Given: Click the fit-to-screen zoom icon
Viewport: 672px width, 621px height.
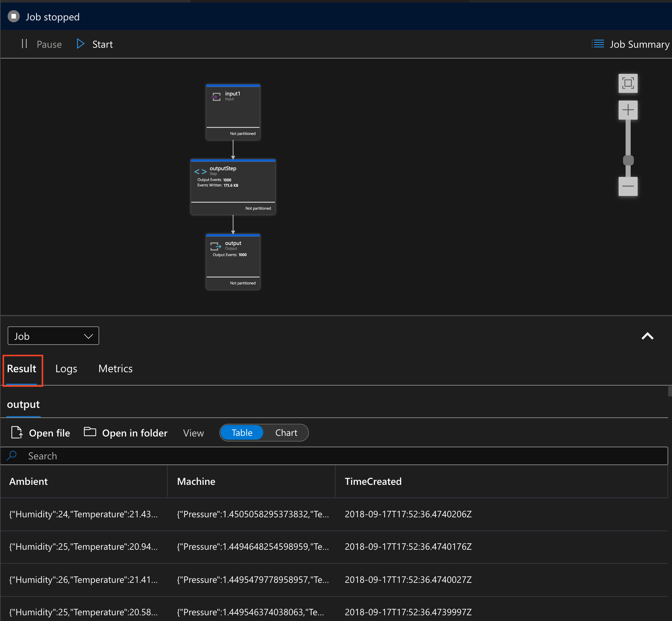Looking at the screenshot, I should (629, 83).
